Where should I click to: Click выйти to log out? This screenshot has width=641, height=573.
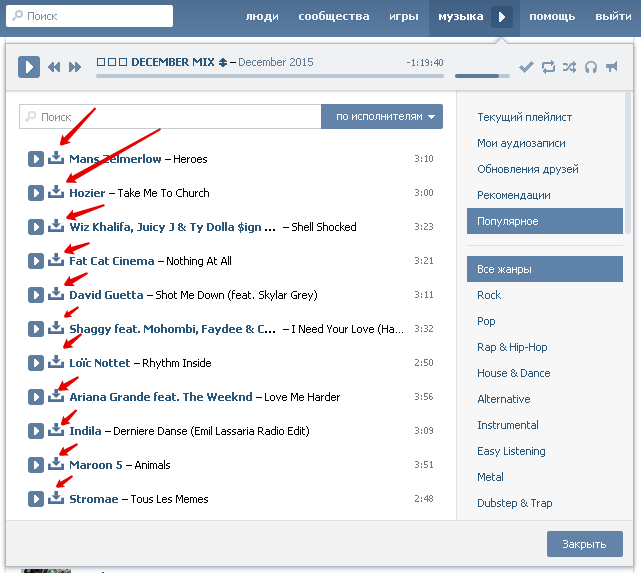click(613, 17)
